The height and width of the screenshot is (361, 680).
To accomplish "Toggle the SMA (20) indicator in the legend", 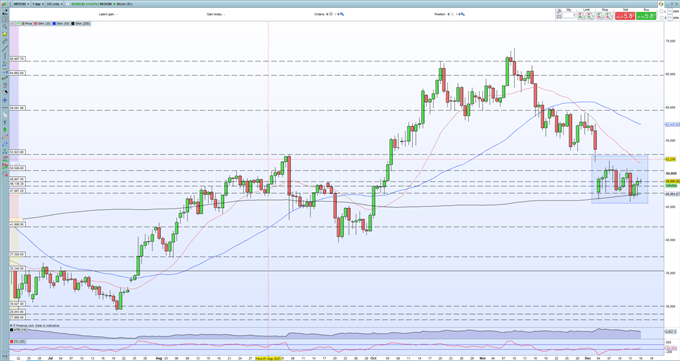I will pos(42,23).
